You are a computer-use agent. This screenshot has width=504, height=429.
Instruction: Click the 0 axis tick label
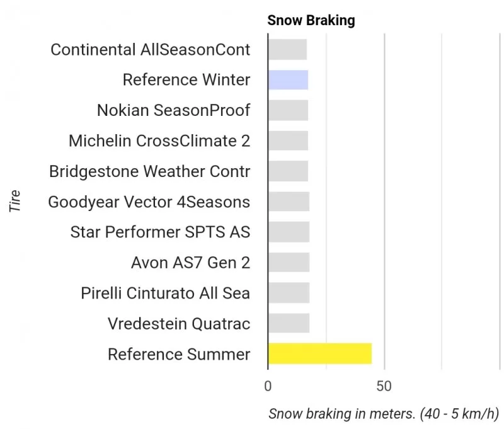click(x=268, y=386)
